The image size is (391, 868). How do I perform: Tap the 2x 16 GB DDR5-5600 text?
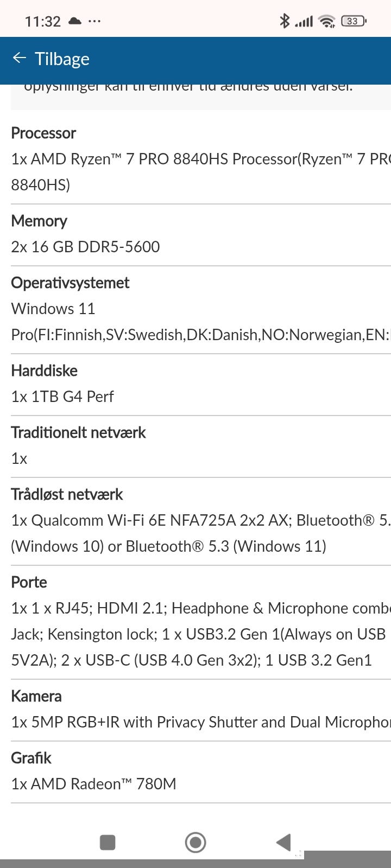[85, 247]
